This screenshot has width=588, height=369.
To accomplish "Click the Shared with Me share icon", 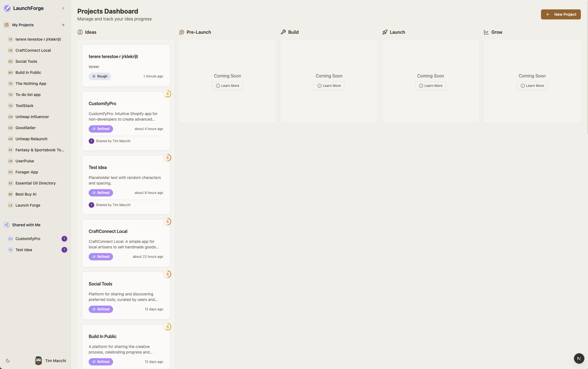I will tap(7, 225).
